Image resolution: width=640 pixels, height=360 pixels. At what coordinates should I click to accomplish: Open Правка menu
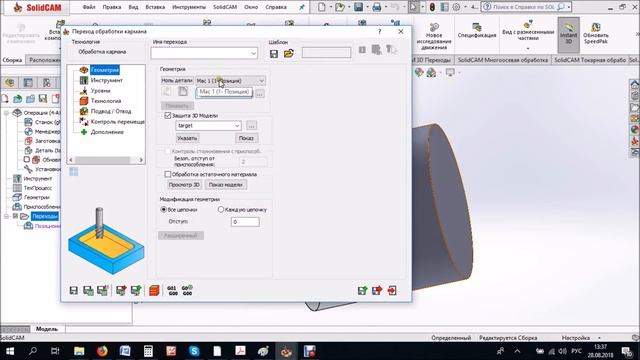tap(112, 7)
